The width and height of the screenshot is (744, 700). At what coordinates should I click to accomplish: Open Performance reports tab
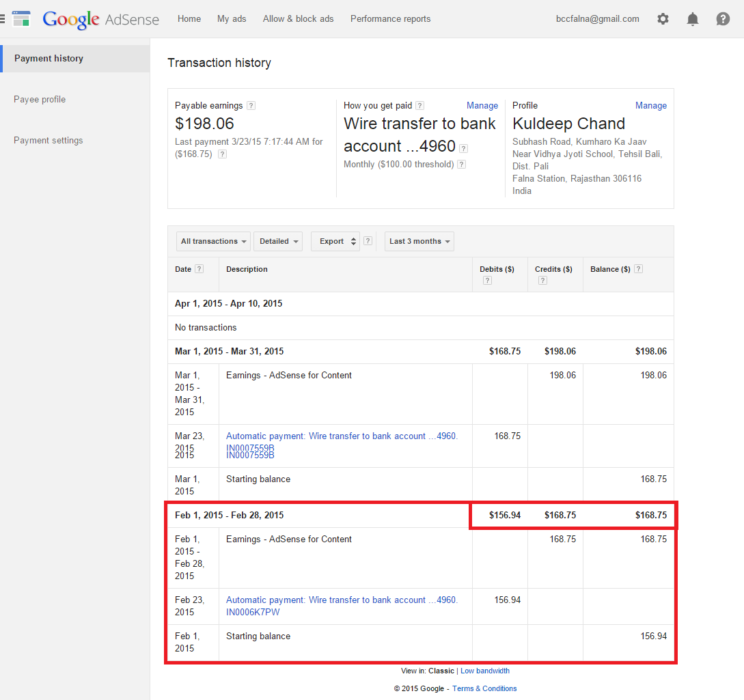click(x=391, y=19)
